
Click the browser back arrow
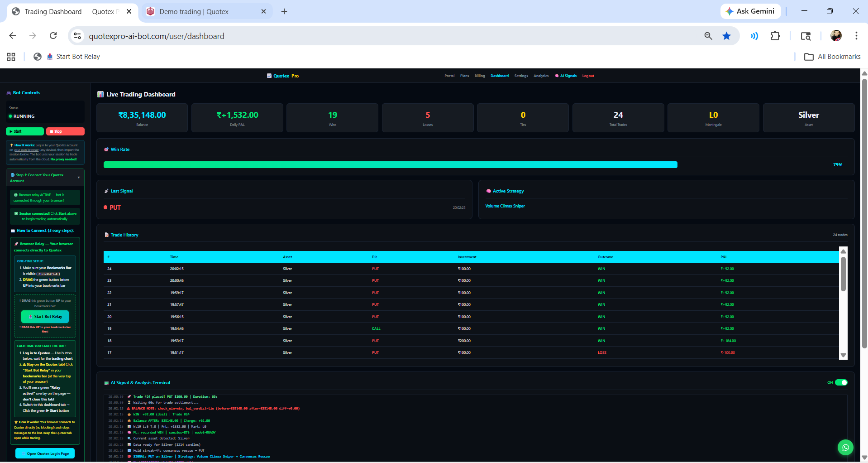pos(13,36)
